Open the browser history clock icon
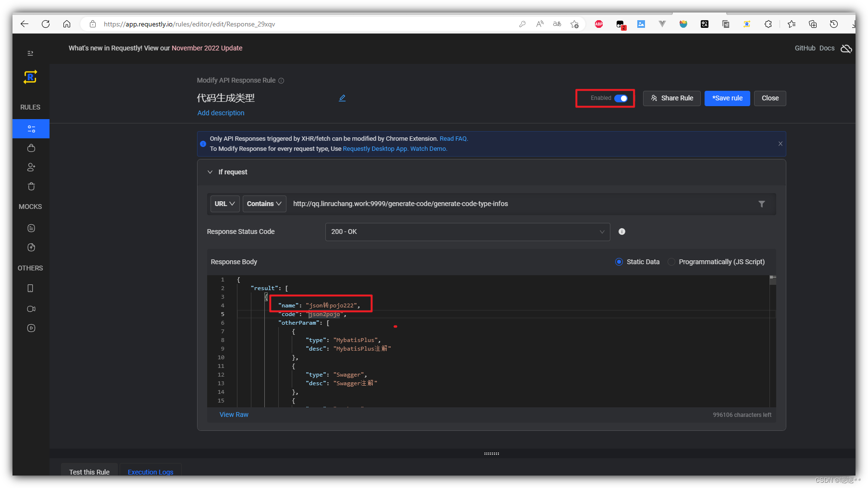This screenshot has width=868, height=488. (x=834, y=24)
